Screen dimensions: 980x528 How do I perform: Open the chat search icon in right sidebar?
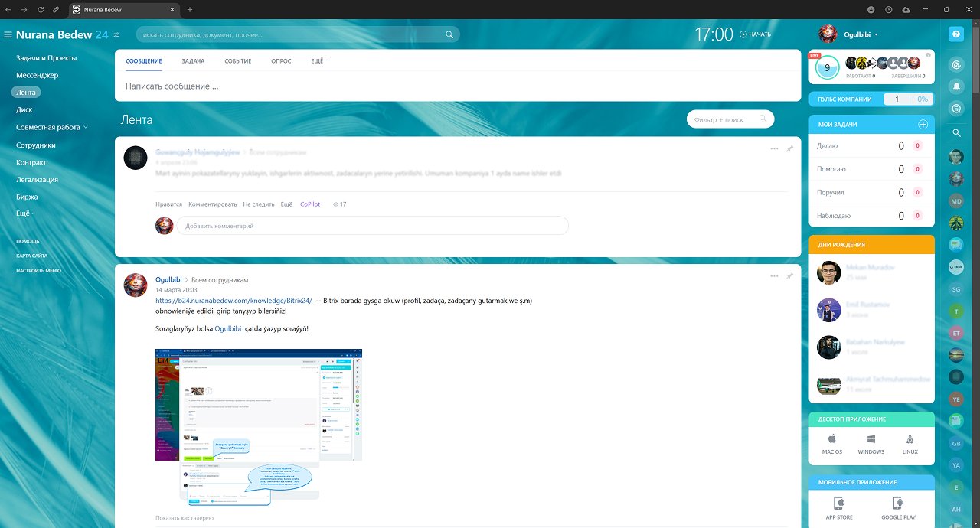point(955,109)
